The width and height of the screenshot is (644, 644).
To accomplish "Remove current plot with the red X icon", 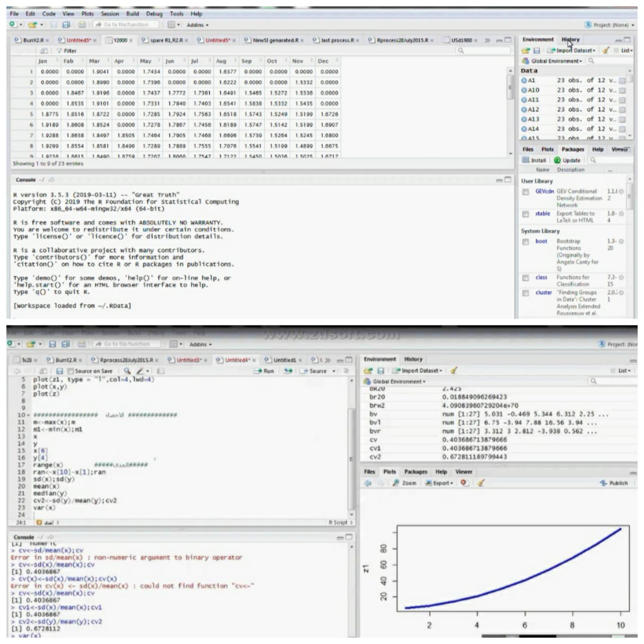I will click(464, 483).
